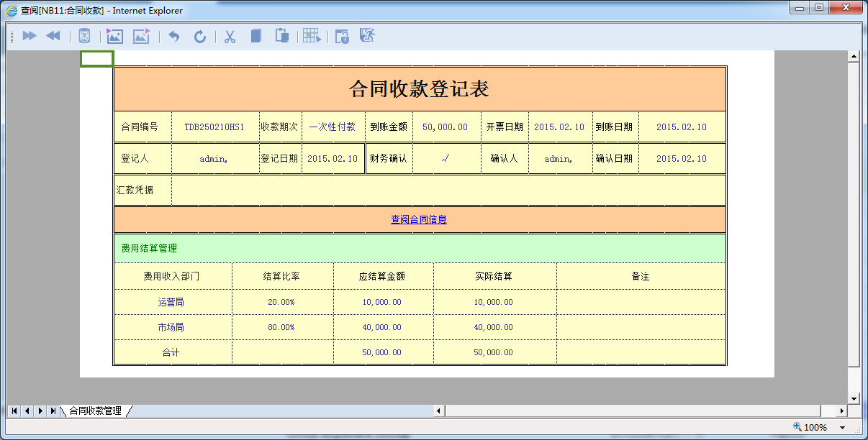868x440 pixels.
Task: Jump to the first sheet tab
Action: click(14, 411)
